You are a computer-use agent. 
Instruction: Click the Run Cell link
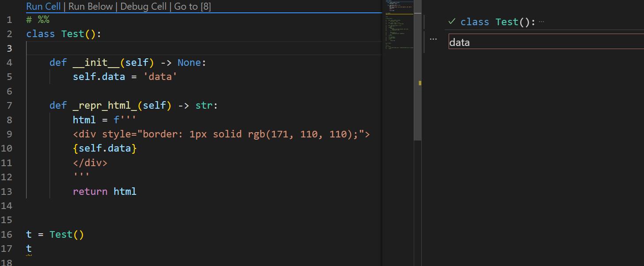point(42,6)
